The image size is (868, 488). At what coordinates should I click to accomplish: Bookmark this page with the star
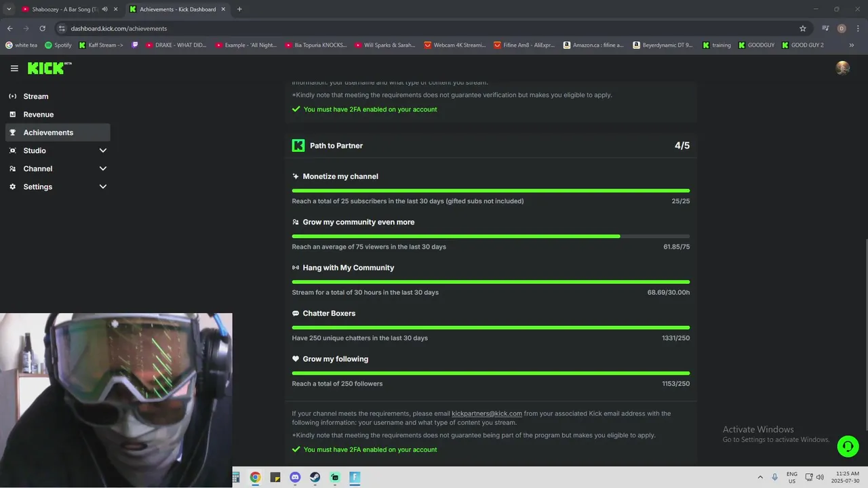(x=803, y=28)
